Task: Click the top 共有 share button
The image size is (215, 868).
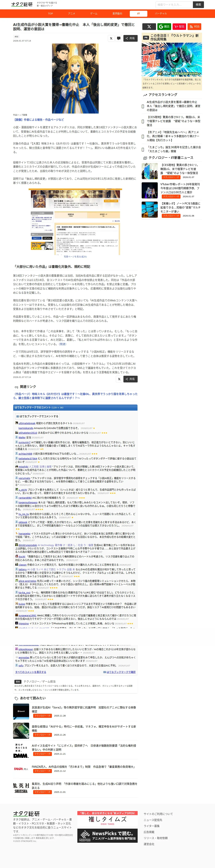Action: coord(130,38)
